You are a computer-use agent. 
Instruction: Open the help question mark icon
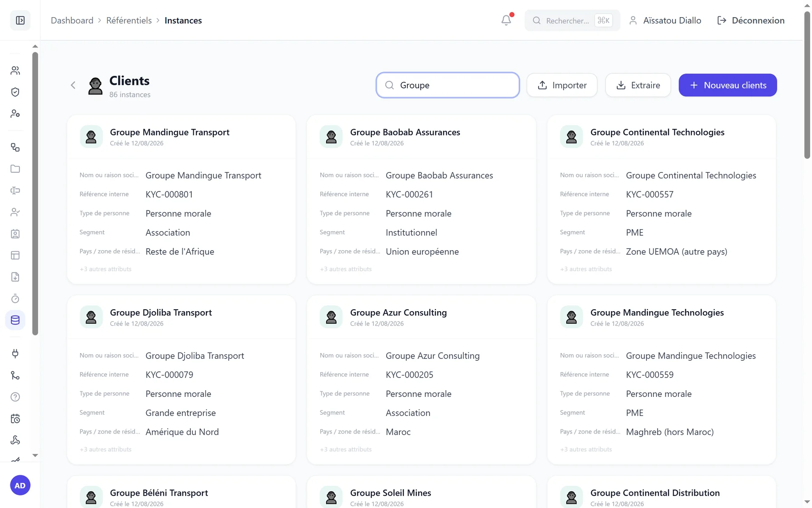pyautogui.click(x=15, y=397)
